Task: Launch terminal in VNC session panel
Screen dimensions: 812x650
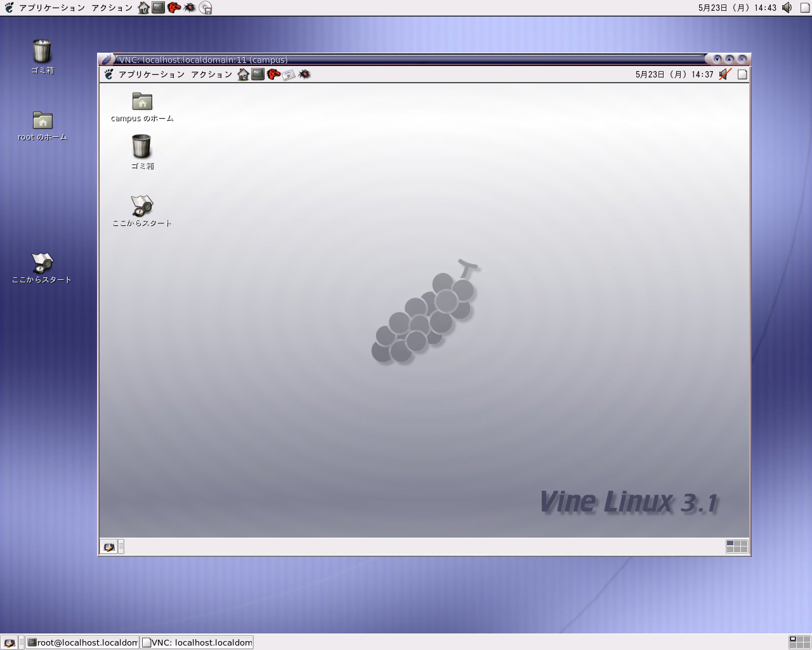Action: point(258,74)
